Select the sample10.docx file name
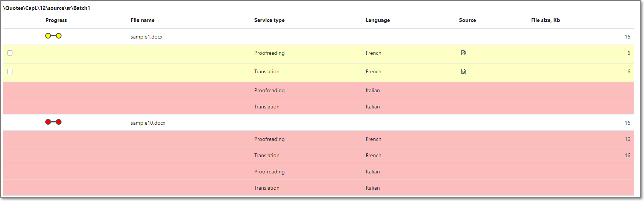 tap(148, 123)
